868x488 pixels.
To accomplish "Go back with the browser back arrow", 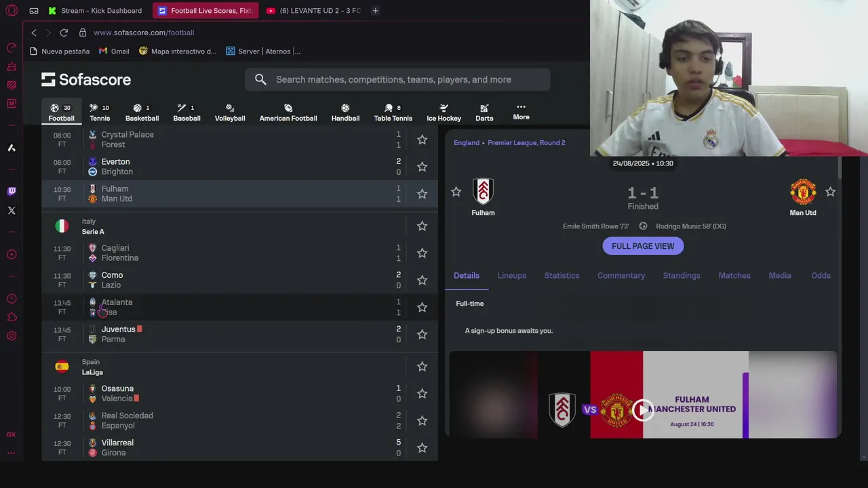I will click(x=34, y=33).
